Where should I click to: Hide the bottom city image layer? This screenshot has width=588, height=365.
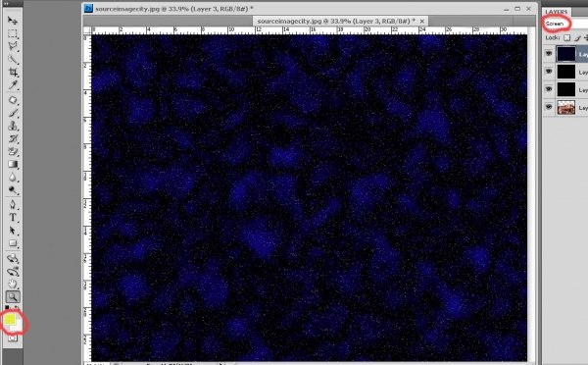tap(549, 107)
